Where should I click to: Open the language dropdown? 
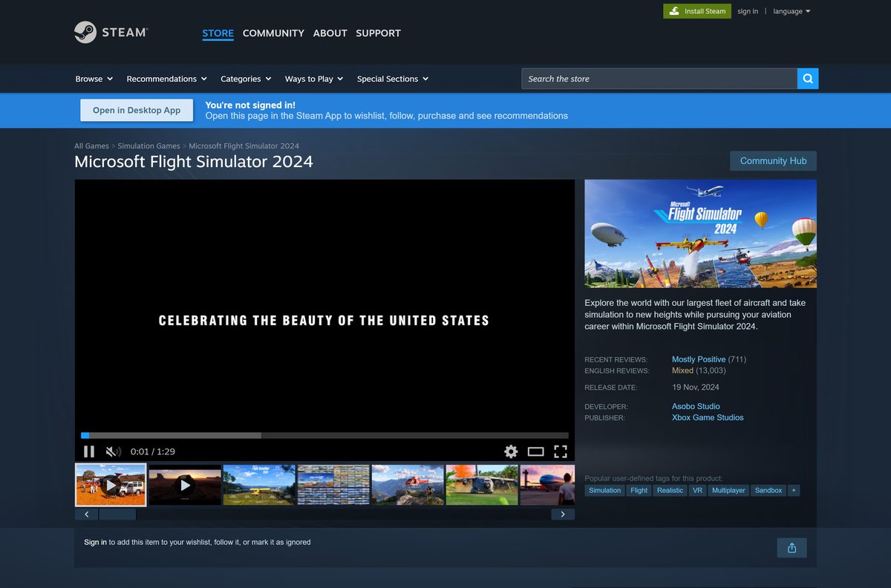tap(792, 11)
